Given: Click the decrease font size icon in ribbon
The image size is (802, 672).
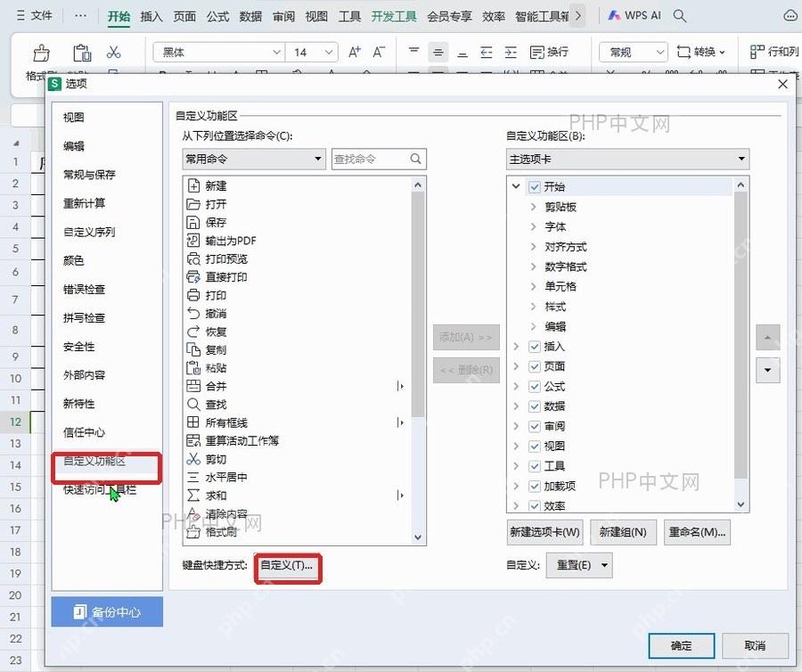Looking at the screenshot, I should [379, 52].
